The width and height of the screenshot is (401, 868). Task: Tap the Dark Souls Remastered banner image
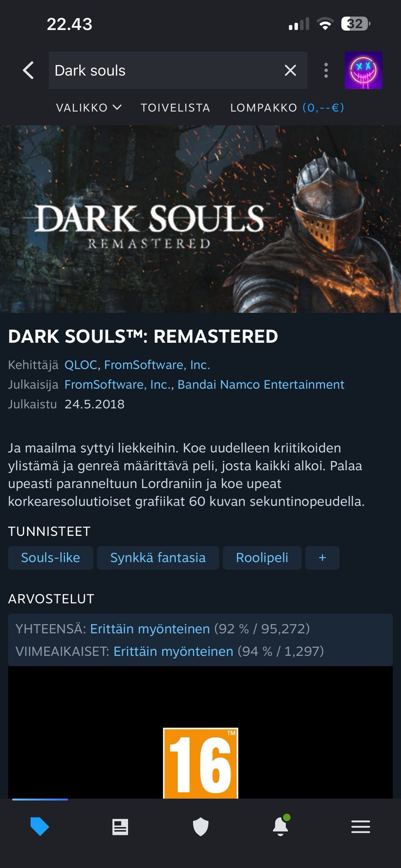point(200,219)
